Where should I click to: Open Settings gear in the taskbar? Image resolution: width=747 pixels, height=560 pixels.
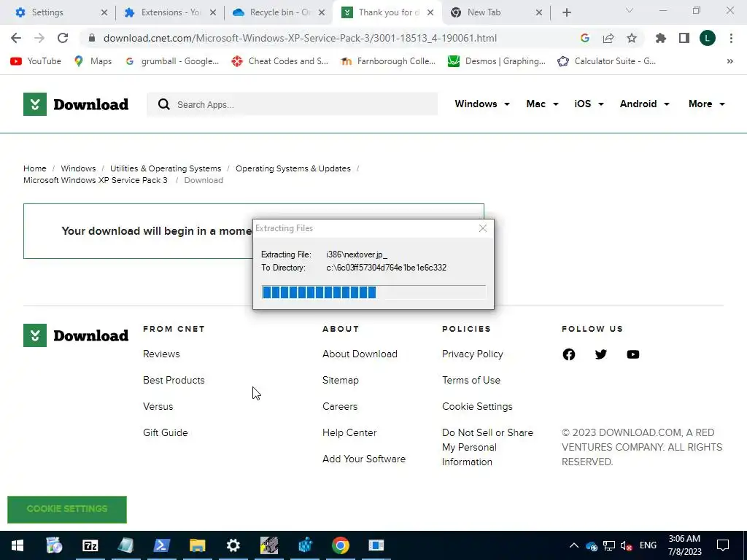233,545
